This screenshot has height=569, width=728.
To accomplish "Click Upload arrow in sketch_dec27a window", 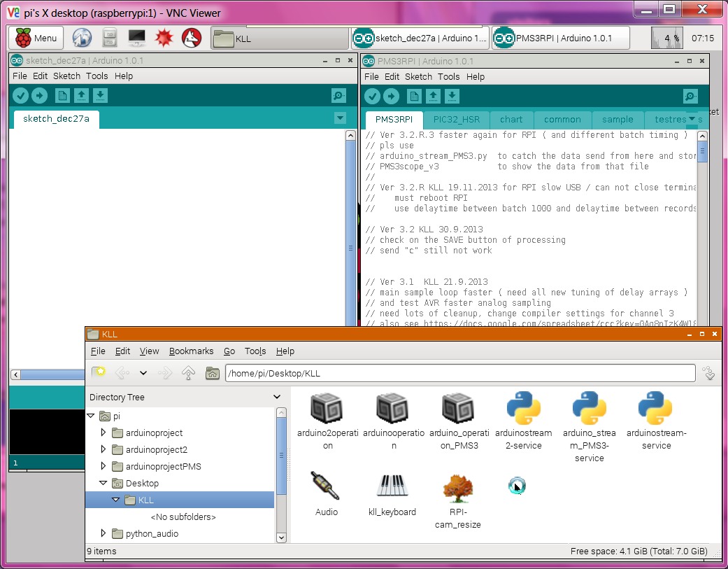I will coord(40,96).
